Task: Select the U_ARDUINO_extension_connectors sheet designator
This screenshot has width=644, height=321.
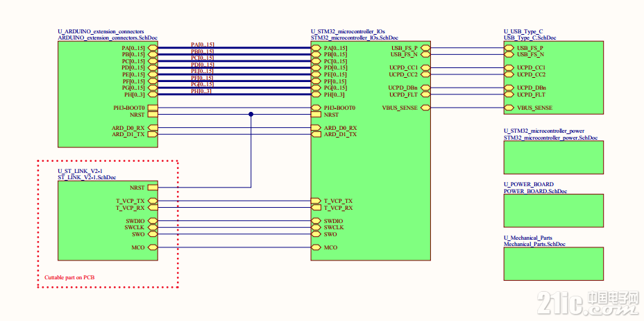Action: tap(101, 32)
